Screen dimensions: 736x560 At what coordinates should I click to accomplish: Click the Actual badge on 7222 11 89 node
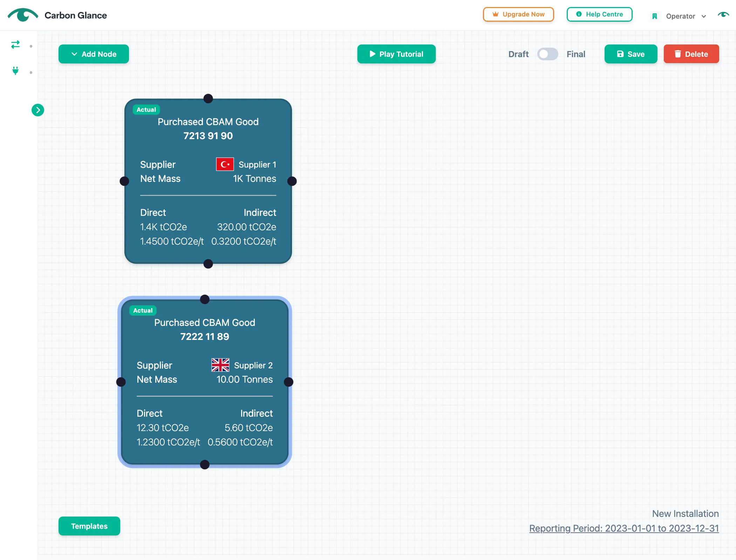(x=143, y=310)
